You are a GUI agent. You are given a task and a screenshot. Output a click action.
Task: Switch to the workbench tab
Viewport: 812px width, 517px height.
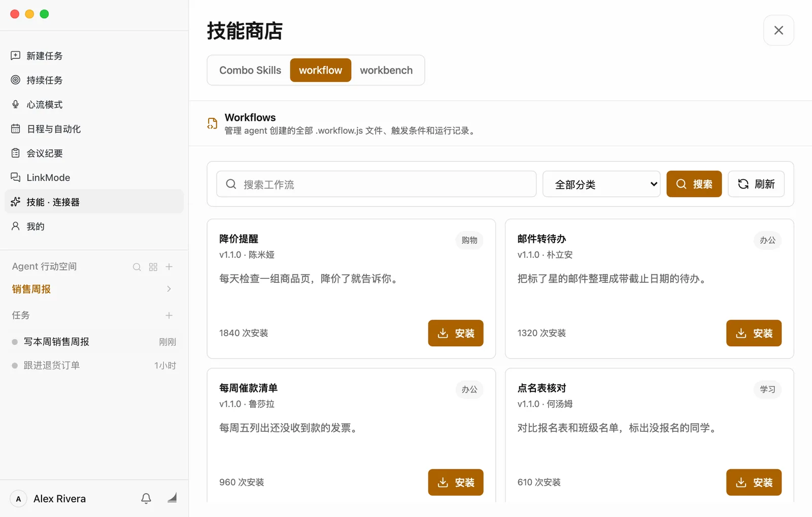pos(386,70)
